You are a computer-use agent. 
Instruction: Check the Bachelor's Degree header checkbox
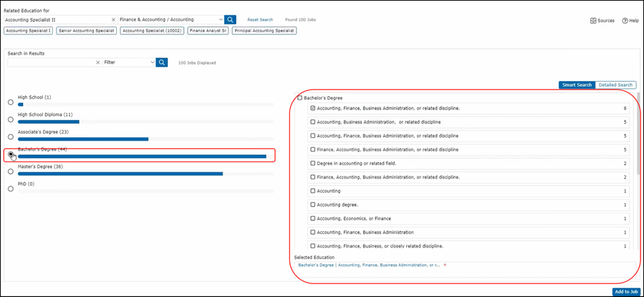(299, 98)
